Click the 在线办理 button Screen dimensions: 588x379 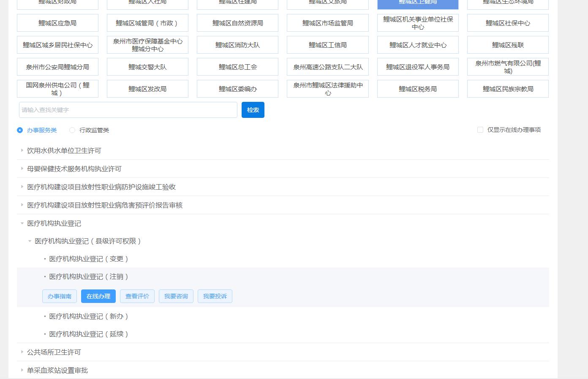[98, 296]
